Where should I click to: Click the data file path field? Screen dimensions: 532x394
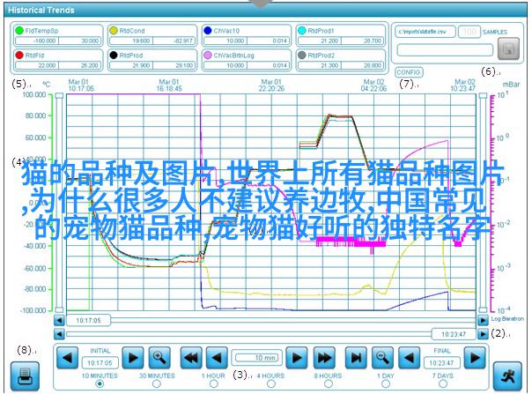[x=425, y=32]
